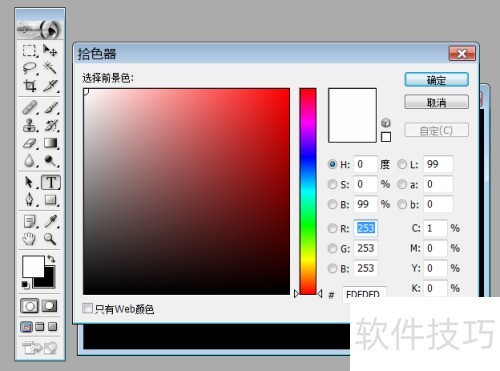The width and height of the screenshot is (500, 371).
Task: Select the Rectangle shape tool
Action: click(x=50, y=200)
